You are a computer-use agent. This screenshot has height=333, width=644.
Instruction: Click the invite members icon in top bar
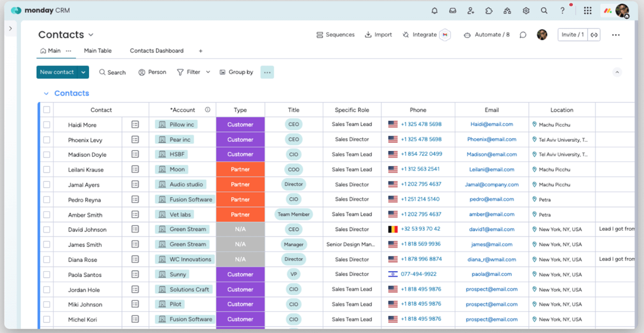pyautogui.click(x=471, y=11)
